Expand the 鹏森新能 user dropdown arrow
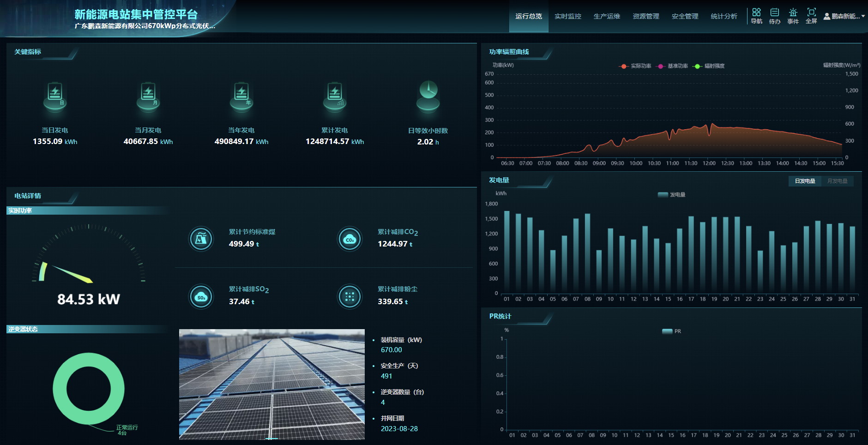The image size is (868, 445). 863,16
